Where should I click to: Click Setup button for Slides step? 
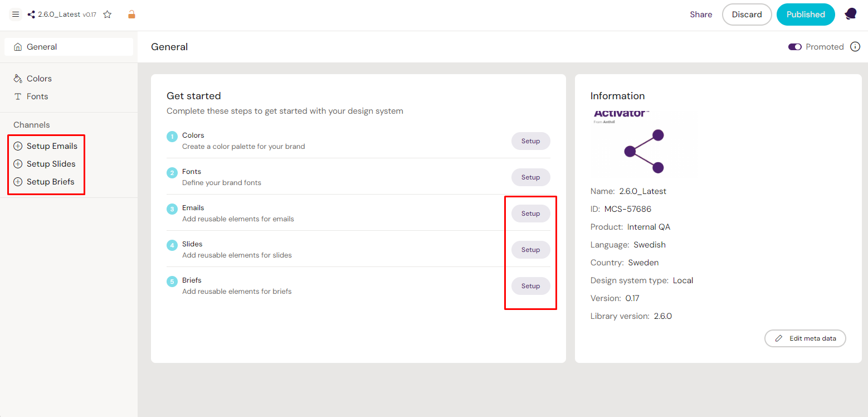(x=530, y=250)
